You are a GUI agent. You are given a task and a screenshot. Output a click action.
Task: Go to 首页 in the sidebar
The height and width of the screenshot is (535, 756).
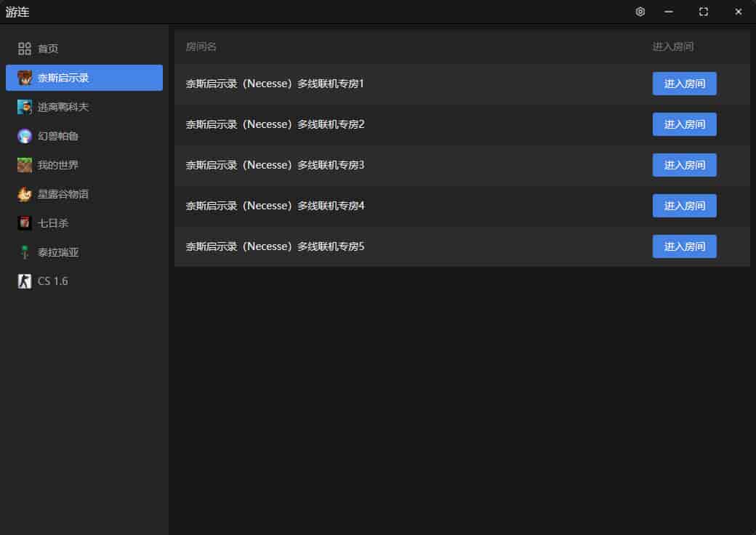[48, 49]
